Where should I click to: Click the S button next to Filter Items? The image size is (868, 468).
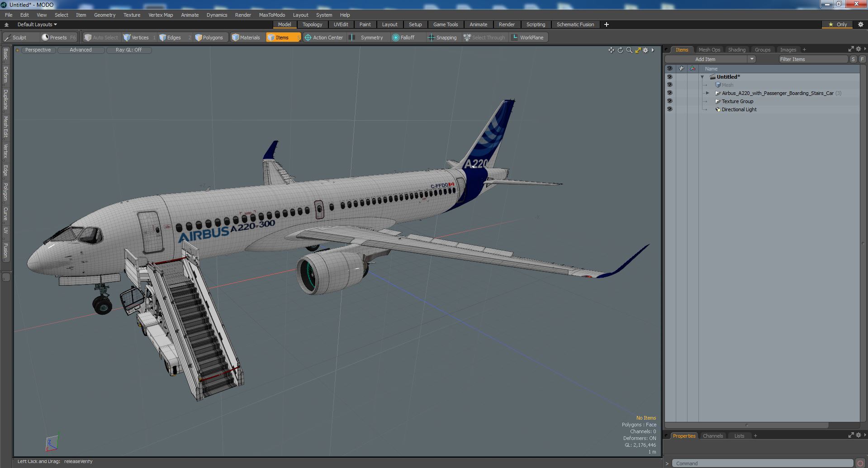pos(853,59)
